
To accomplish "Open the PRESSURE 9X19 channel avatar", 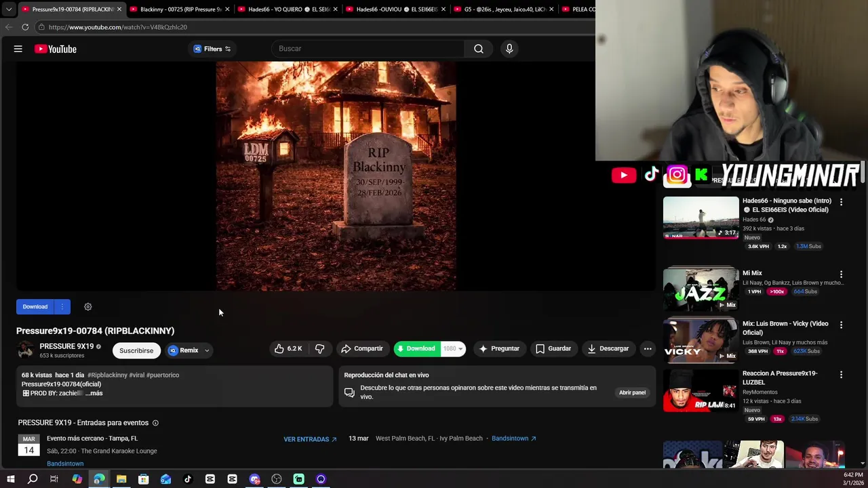I will click(25, 350).
